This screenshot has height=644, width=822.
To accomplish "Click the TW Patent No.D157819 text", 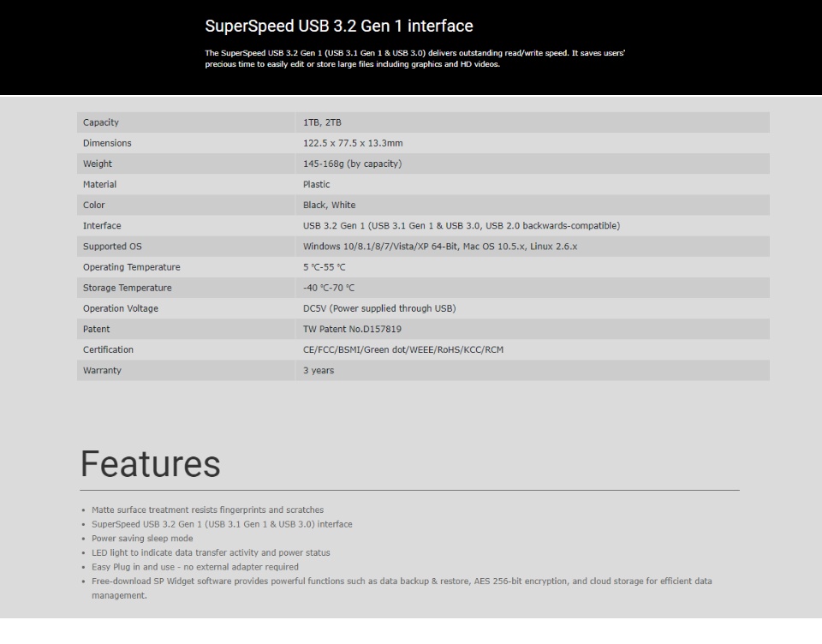I will click(x=352, y=329).
